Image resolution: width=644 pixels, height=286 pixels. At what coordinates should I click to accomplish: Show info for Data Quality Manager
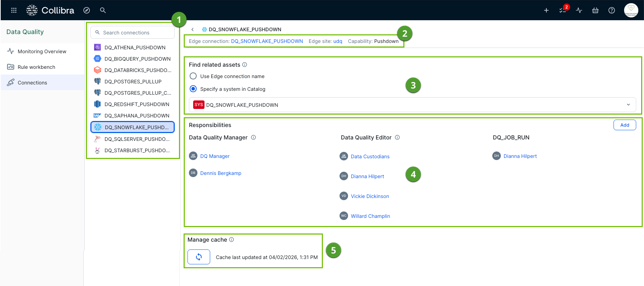point(253,137)
